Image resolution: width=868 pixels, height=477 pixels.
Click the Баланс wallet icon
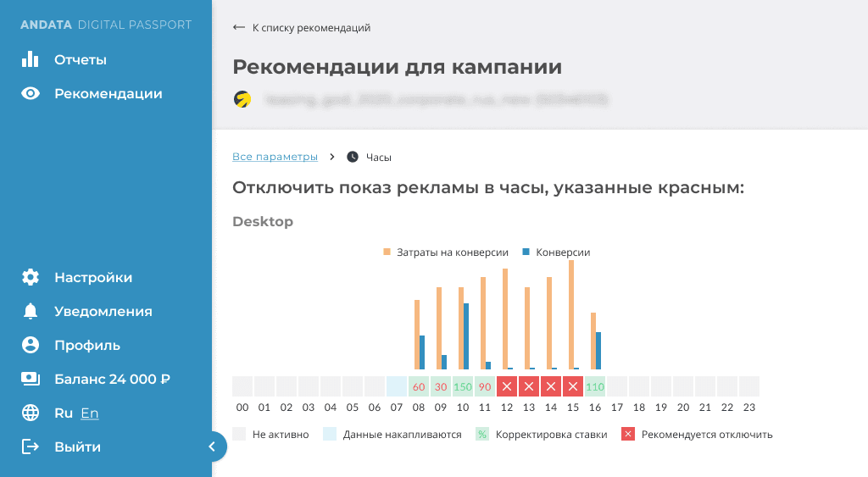(30, 379)
